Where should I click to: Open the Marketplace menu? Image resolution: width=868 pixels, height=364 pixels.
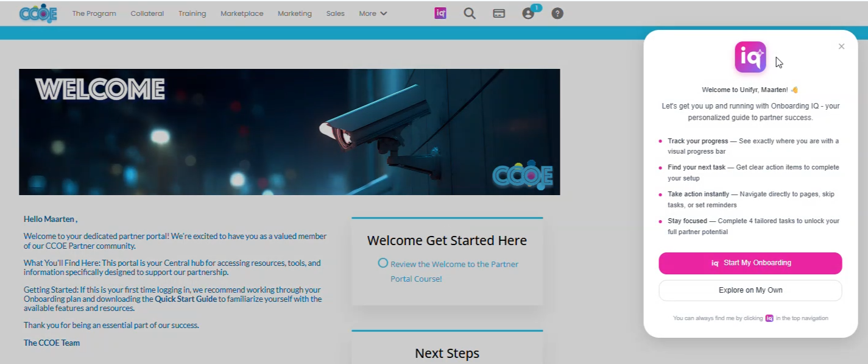tap(242, 13)
